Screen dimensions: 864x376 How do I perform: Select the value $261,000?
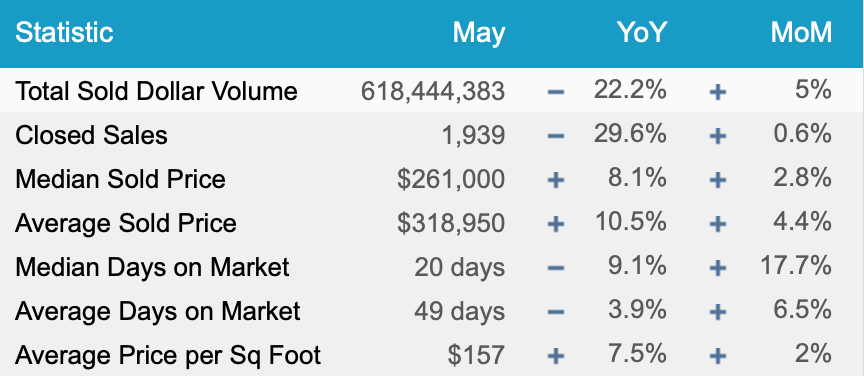[451, 180]
